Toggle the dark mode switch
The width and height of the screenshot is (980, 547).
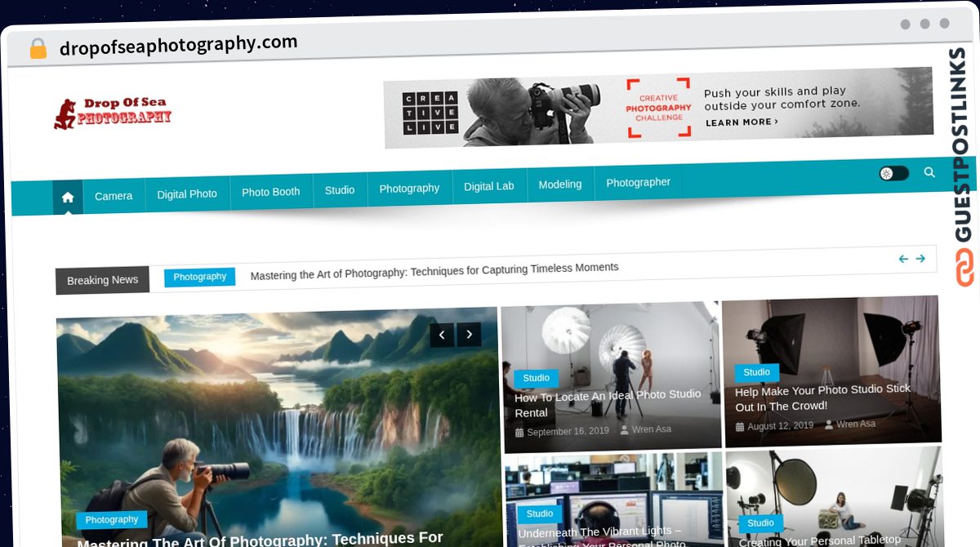tap(893, 173)
